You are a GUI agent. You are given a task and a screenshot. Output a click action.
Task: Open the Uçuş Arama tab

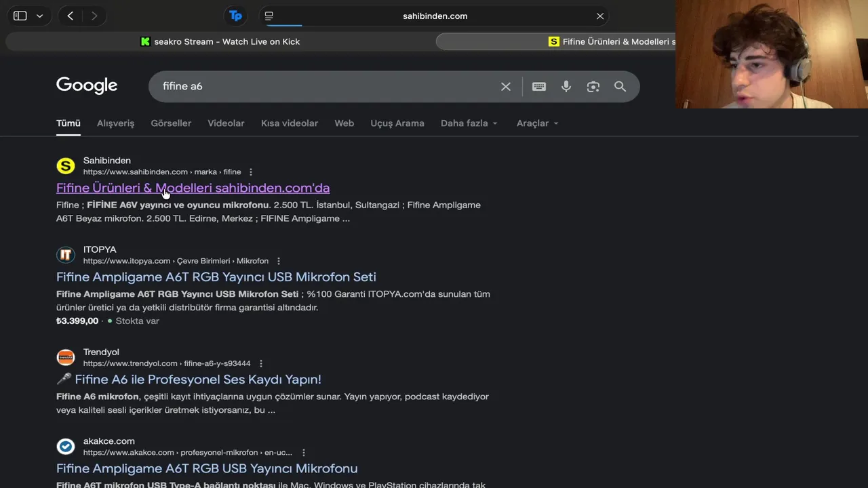pyautogui.click(x=397, y=123)
